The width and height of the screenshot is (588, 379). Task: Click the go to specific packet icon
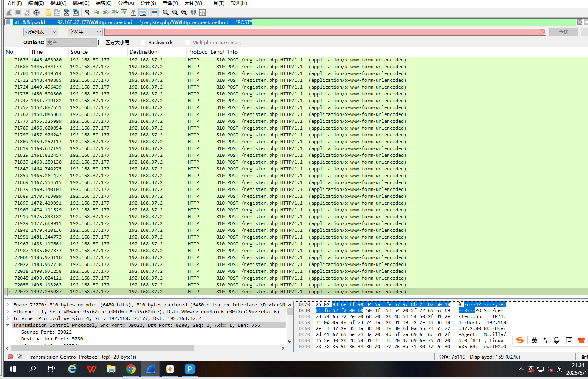(x=115, y=12)
